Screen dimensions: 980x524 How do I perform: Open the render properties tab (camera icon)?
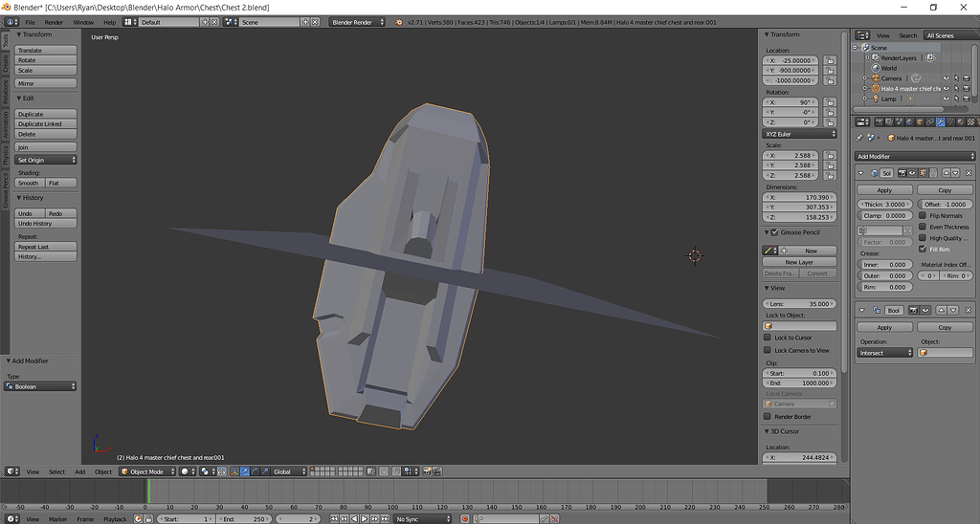[x=879, y=121]
